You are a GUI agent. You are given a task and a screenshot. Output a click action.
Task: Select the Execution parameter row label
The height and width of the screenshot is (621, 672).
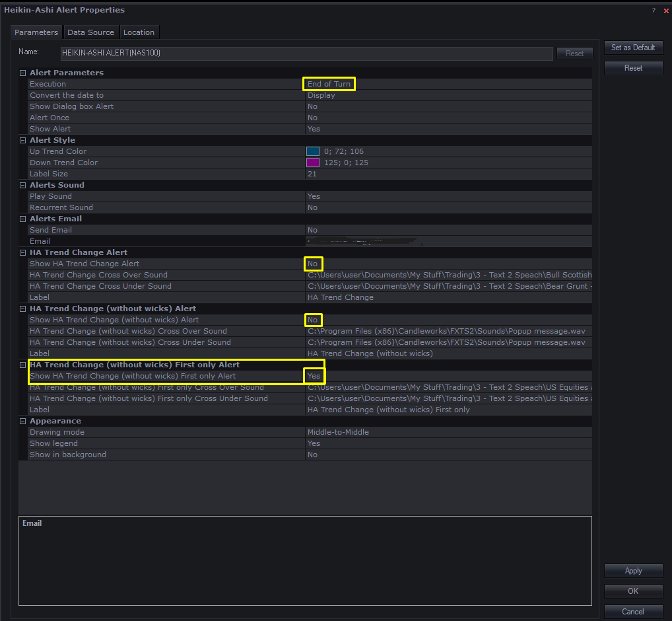pyautogui.click(x=48, y=84)
